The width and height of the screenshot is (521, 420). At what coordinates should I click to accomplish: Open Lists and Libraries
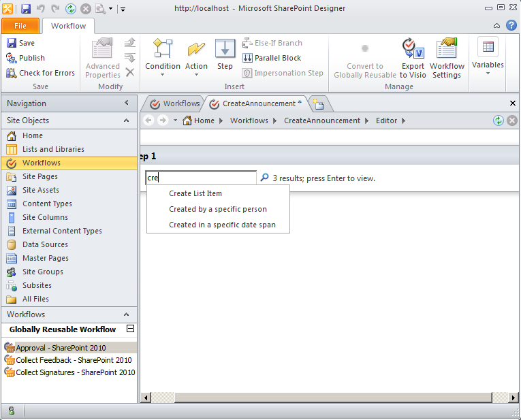coord(69,149)
